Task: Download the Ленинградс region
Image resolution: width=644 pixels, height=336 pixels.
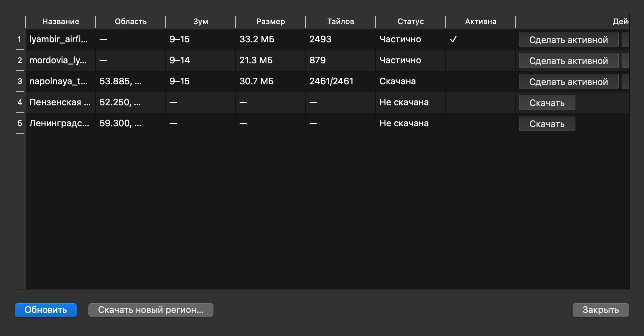Action: pyautogui.click(x=547, y=124)
